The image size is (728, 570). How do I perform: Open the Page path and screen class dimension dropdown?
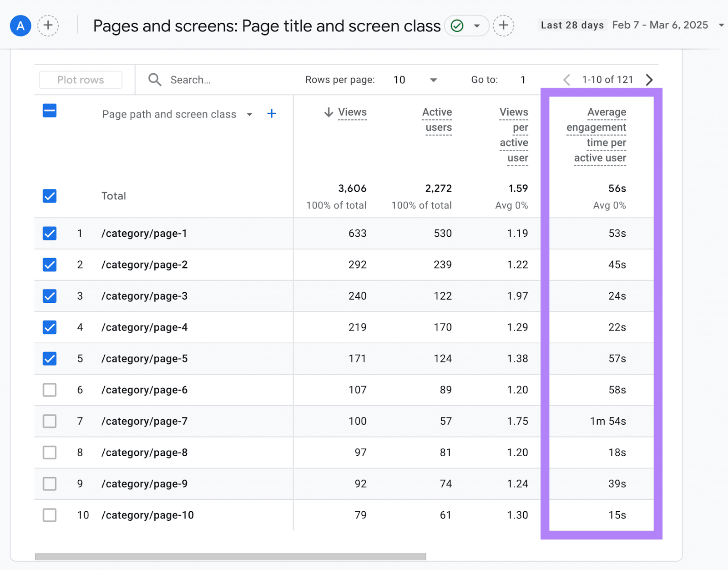click(x=249, y=114)
